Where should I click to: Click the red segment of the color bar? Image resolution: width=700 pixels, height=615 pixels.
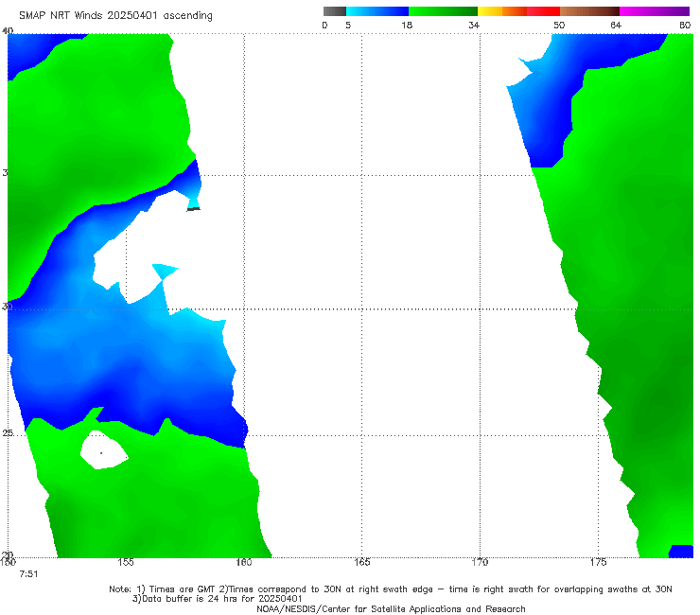point(543,11)
